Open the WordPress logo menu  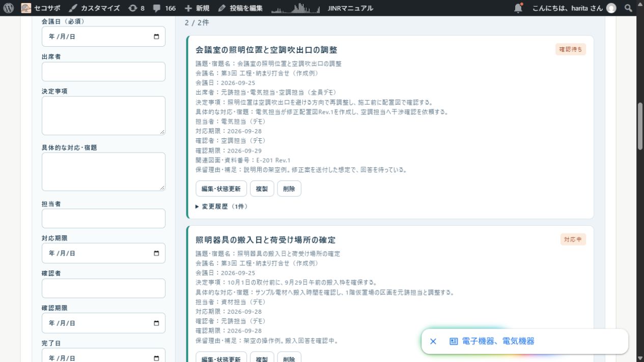tap(8, 8)
